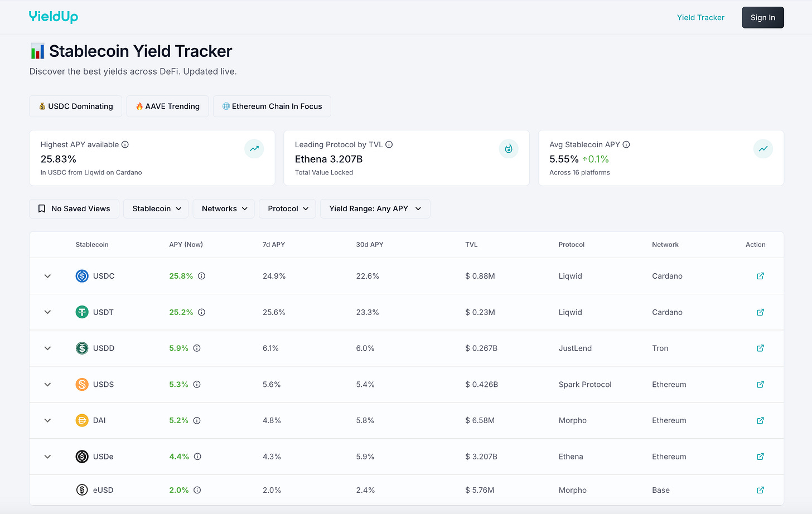Expand the USDC row chevron
Screen dimensions: 812x514
47,276
